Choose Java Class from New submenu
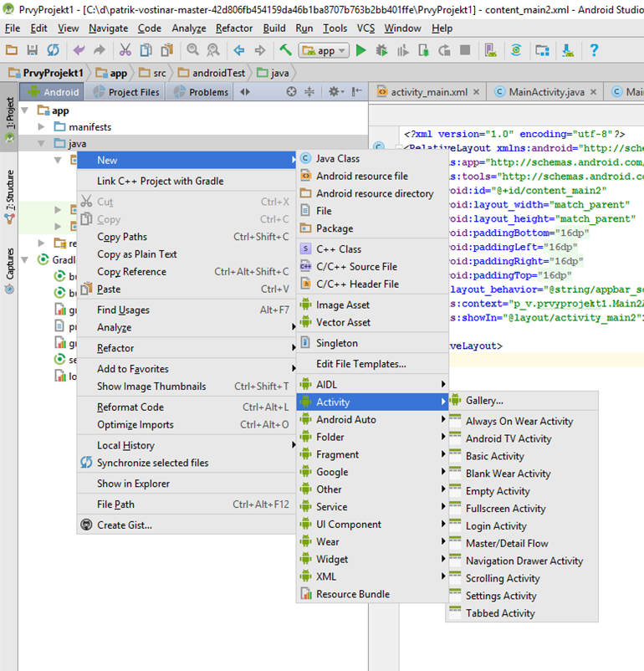644x671 pixels. point(372,158)
